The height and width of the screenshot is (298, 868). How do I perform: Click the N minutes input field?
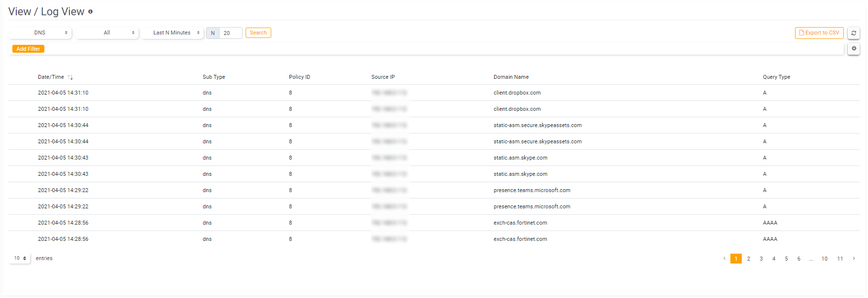231,33
